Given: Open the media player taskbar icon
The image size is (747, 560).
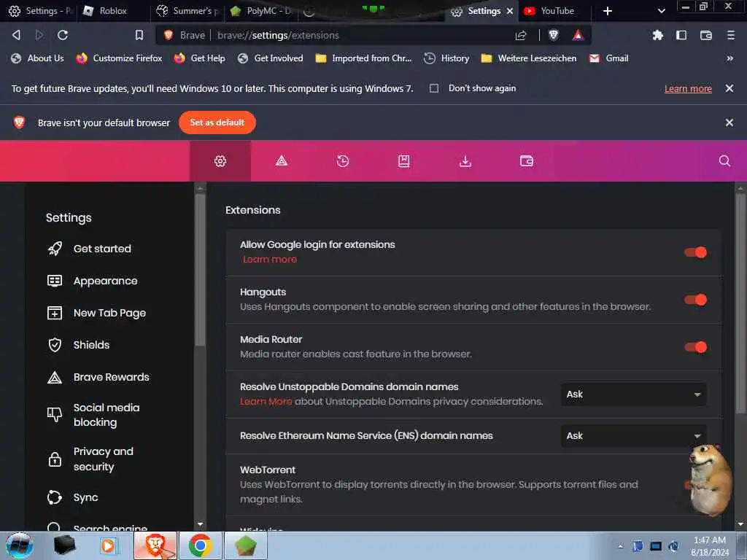Looking at the screenshot, I should pyautogui.click(x=108, y=545).
